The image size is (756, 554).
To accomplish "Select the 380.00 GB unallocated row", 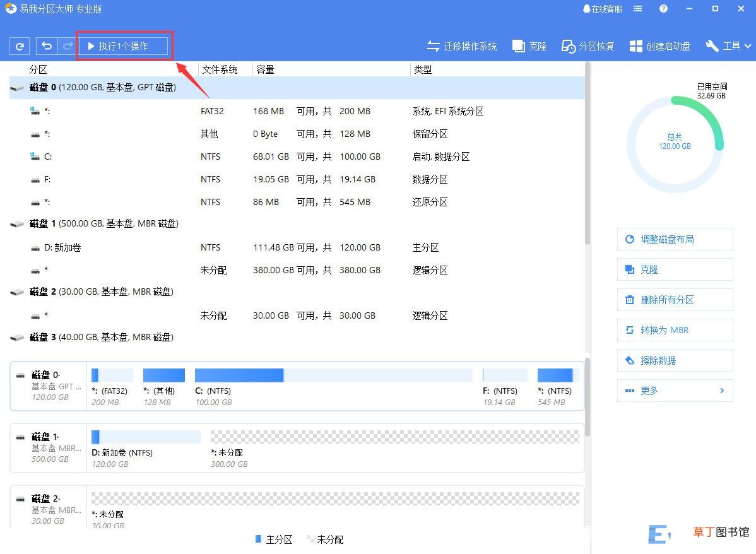I will click(x=297, y=270).
